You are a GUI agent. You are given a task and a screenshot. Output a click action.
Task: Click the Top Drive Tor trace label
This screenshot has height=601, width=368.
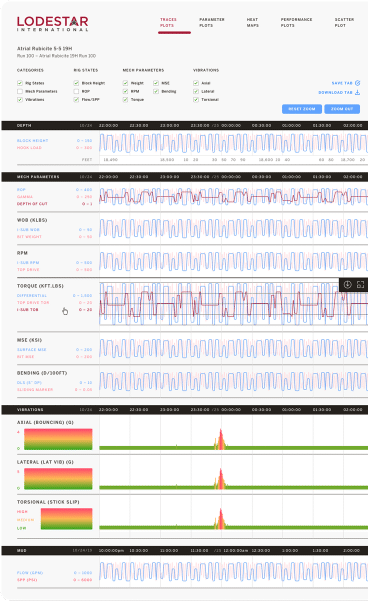[33, 302]
